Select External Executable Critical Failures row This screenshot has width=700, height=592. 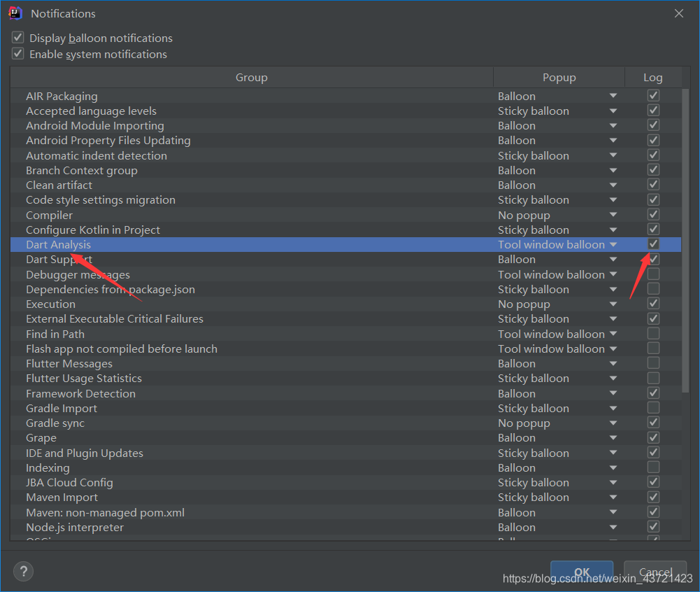(x=345, y=318)
